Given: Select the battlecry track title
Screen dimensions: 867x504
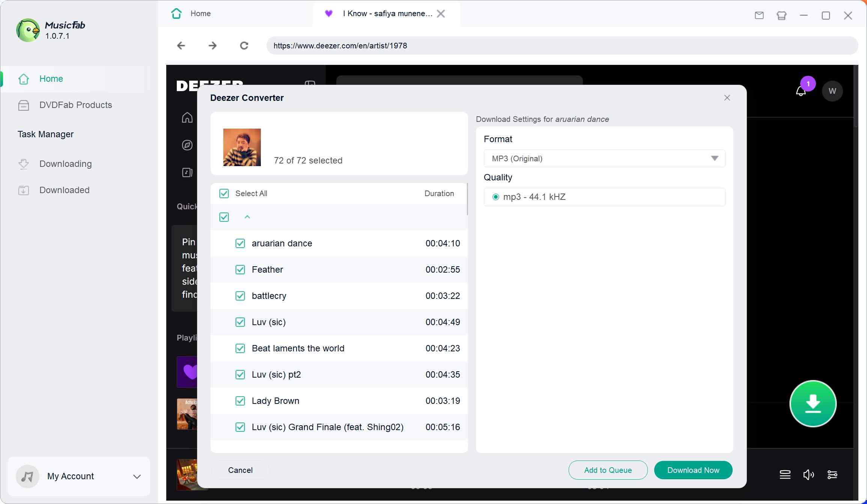Looking at the screenshot, I should (269, 296).
